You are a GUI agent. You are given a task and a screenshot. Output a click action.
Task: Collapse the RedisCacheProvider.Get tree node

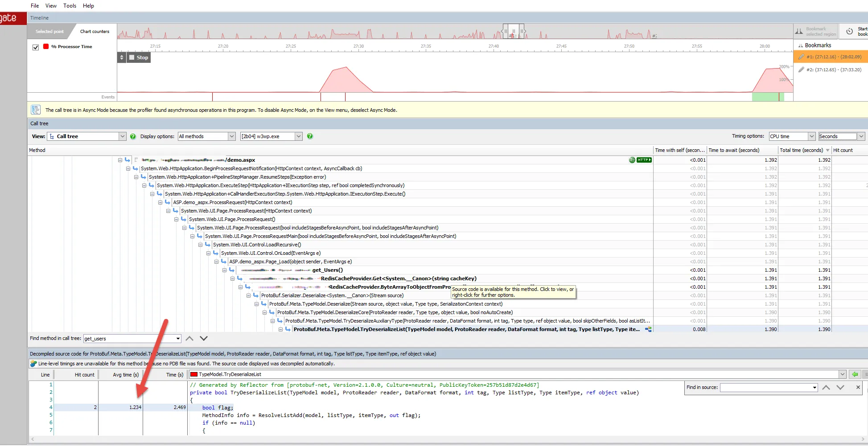point(232,278)
